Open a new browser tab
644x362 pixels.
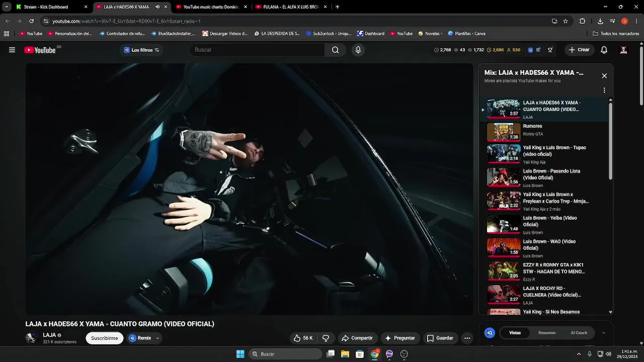(x=337, y=7)
